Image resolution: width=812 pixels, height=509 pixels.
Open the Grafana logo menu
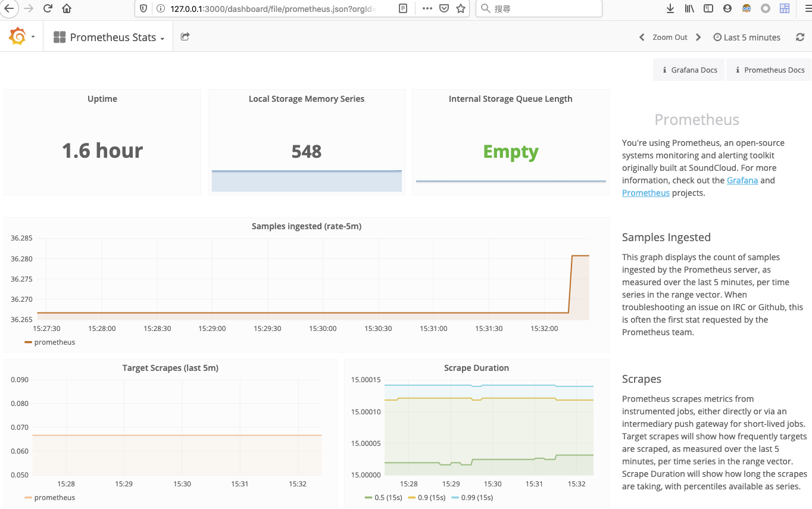click(x=18, y=37)
